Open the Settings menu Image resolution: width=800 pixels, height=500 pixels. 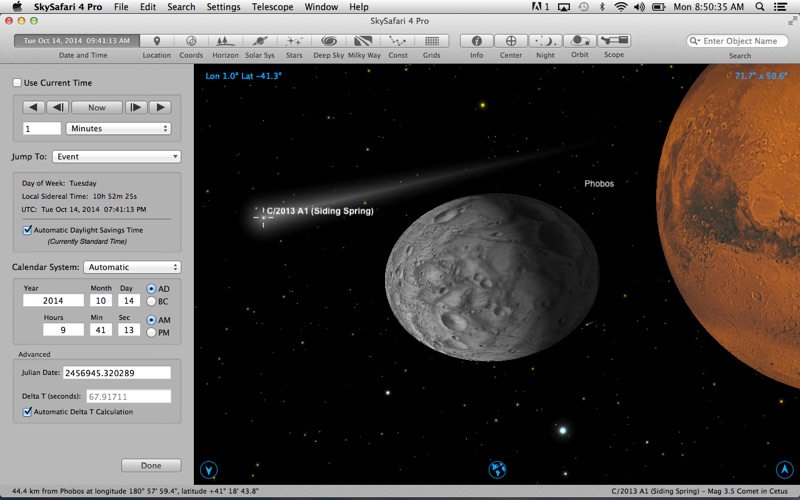tap(223, 7)
